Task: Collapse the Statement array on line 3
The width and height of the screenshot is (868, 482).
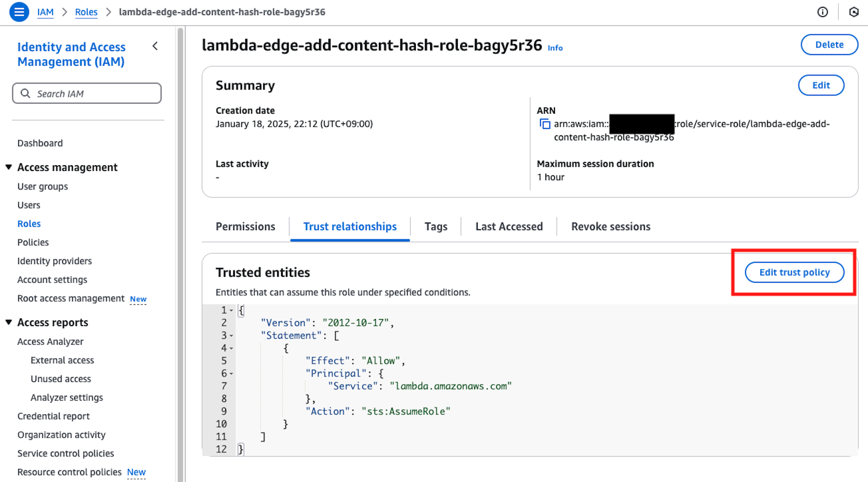Action: point(231,335)
